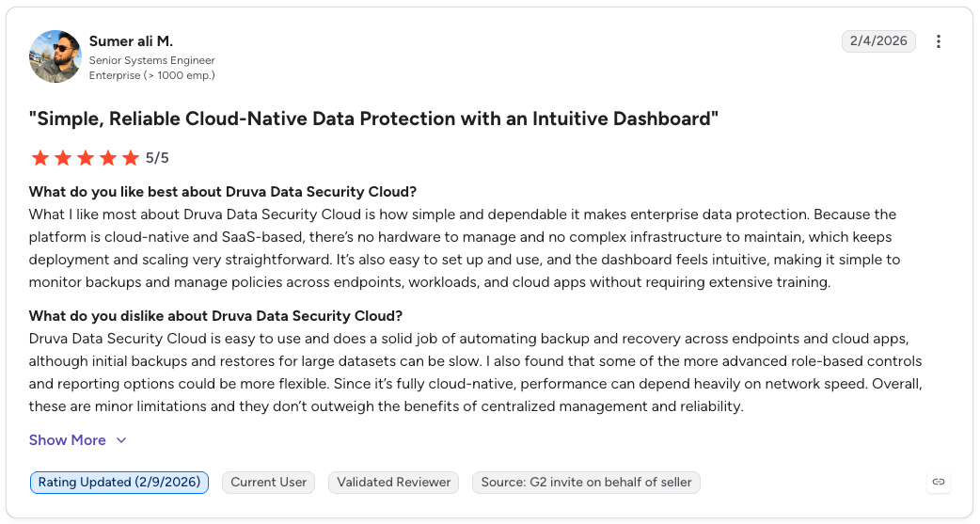Viewport: 980px width, 524px height.
Task: Select the Rating Updated (2/9/2026) badge
Action: click(x=119, y=482)
